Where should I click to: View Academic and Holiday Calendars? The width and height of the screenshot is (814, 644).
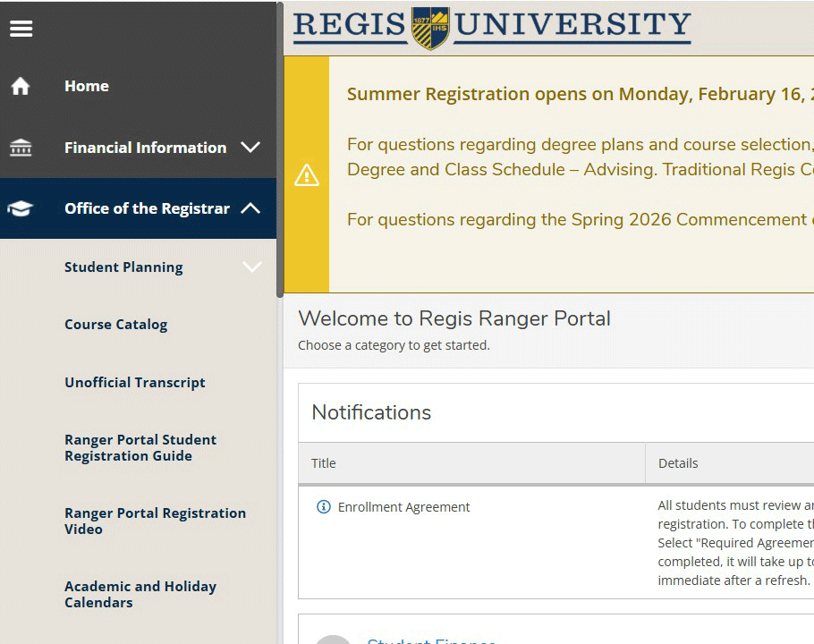click(140, 594)
